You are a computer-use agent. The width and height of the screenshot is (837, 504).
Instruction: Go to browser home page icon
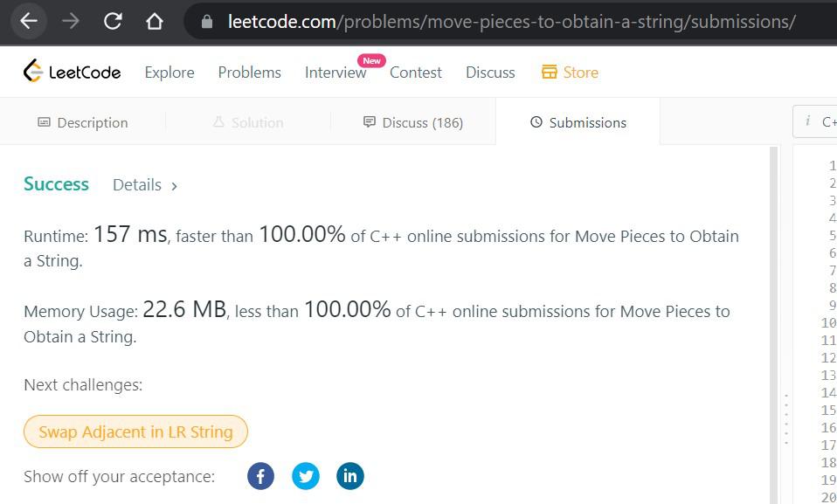click(155, 21)
